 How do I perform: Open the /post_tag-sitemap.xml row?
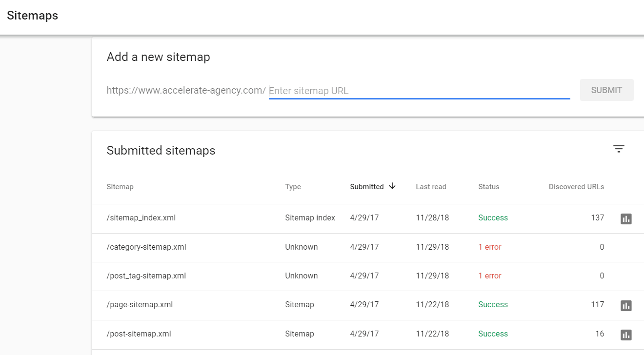click(x=146, y=276)
